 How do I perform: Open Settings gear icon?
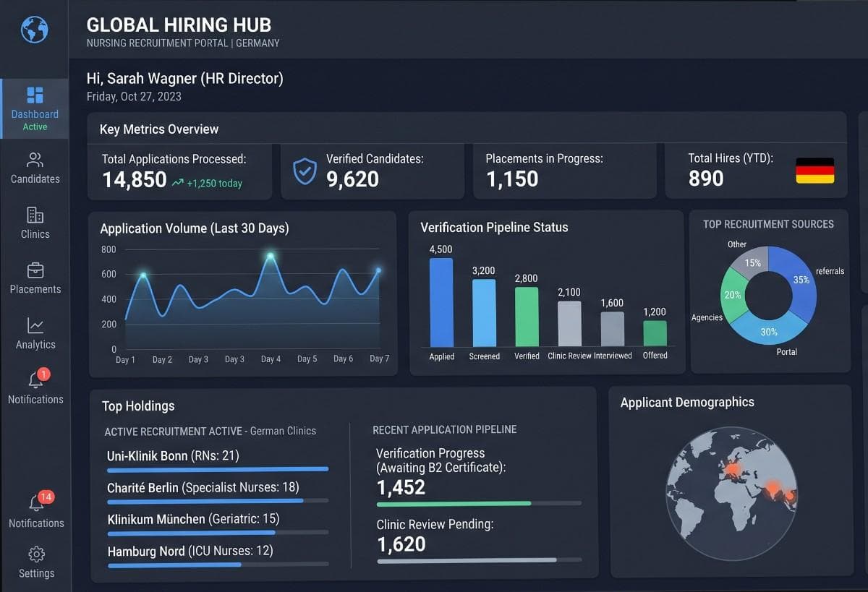[x=36, y=554]
